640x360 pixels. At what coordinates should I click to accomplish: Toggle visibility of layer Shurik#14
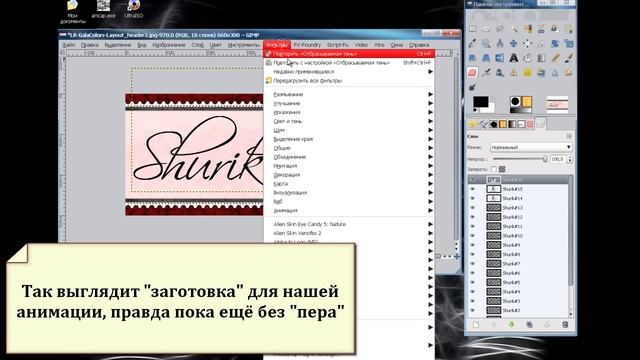[473, 198]
